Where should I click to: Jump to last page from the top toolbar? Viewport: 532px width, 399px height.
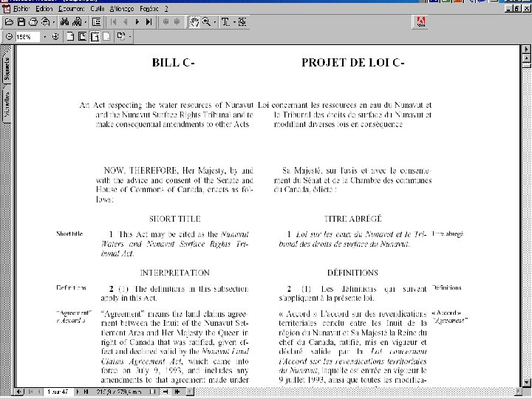(x=149, y=22)
